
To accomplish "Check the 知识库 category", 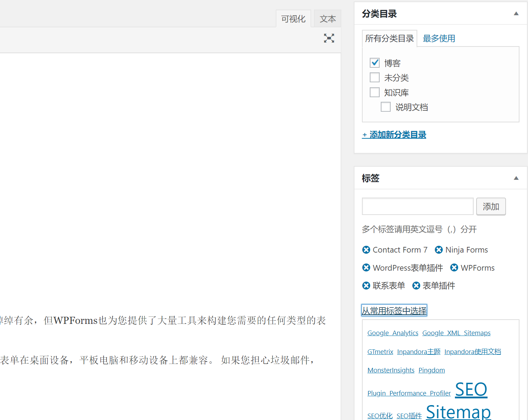I will tap(374, 92).
